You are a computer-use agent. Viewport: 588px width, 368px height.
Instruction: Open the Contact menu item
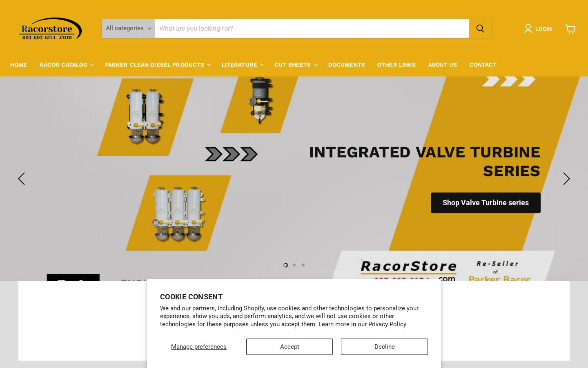(483, 65)
